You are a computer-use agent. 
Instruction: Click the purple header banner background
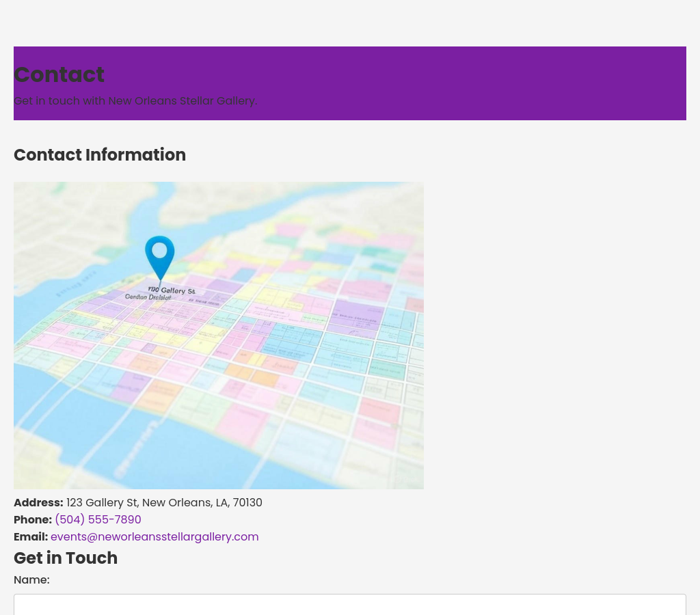point(479,82)
